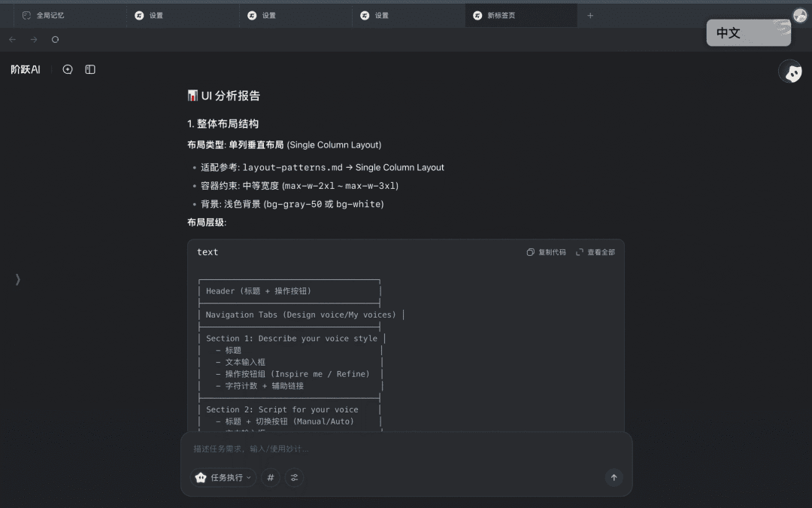
Task: Click the star icon on the 任务执行 button
Action: click(201, 477)
